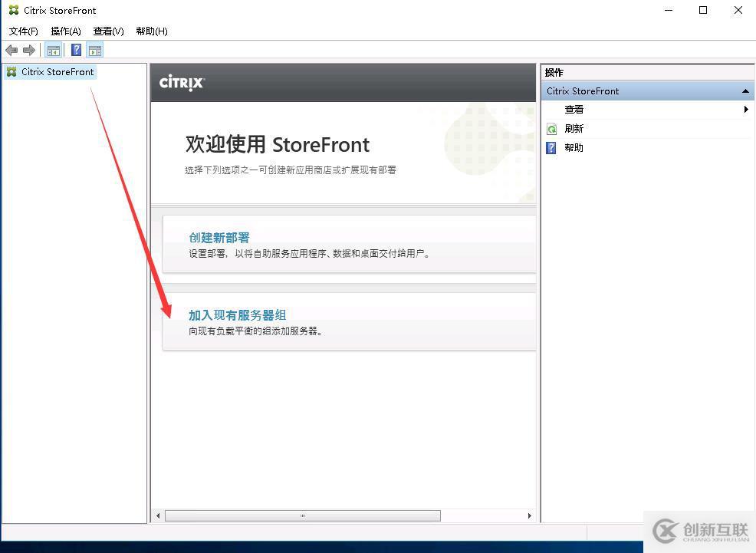Click the Citrix StoreFront title bar icon

[14, 10]
